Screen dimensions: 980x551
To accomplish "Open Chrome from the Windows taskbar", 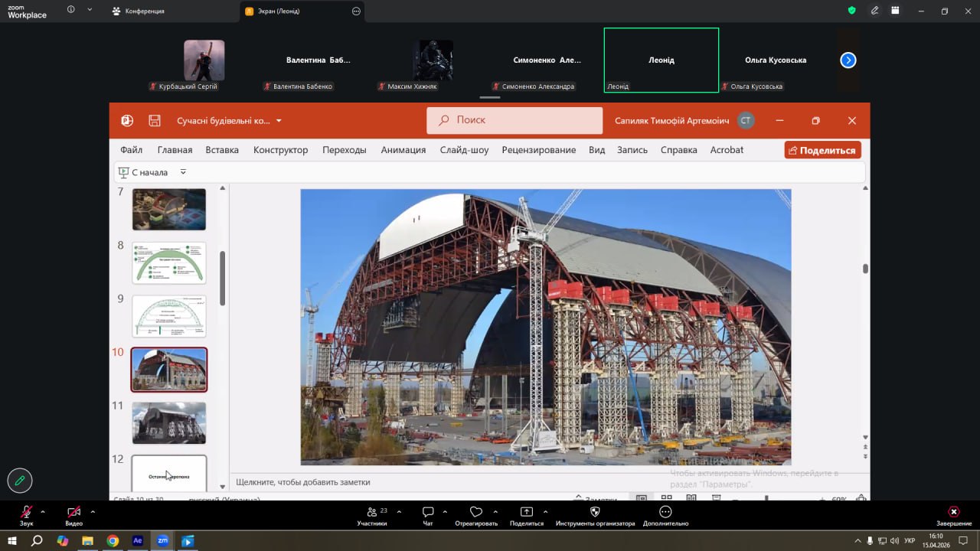I will pyautogui.click(x=113, y=540).
